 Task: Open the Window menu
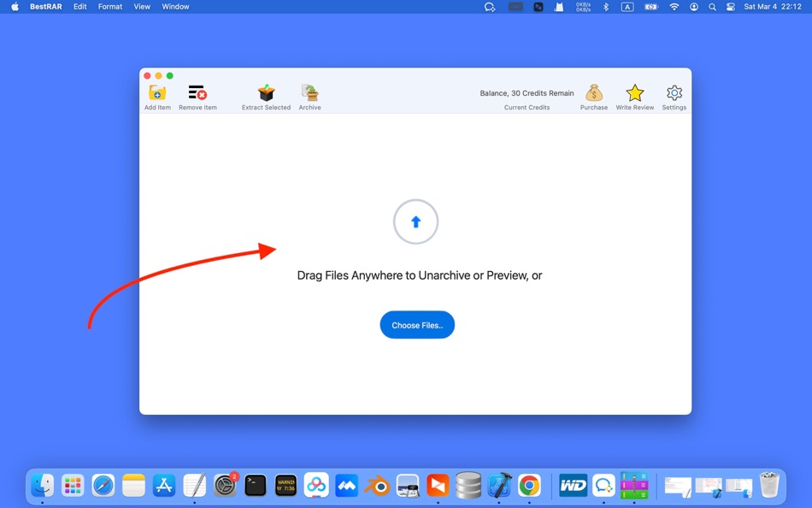175,7
